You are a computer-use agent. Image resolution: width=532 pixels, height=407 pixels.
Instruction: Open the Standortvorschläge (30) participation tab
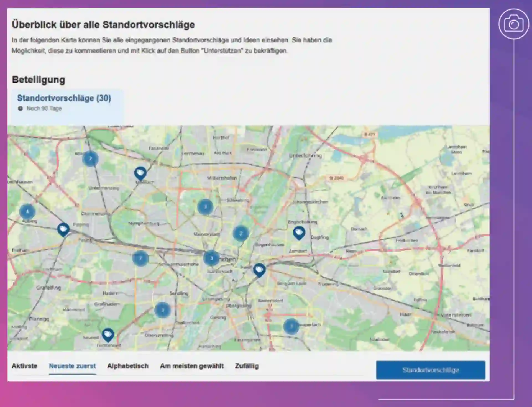click(64, 98)
